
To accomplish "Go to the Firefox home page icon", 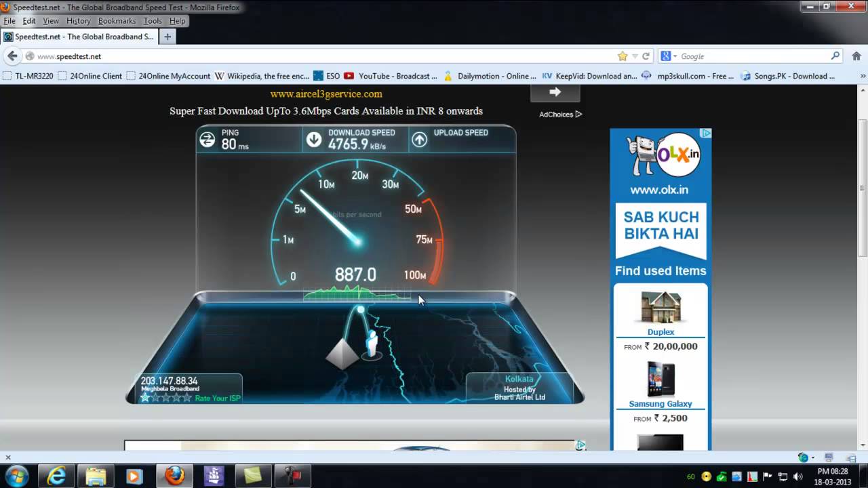I will (x=856, y=56).
